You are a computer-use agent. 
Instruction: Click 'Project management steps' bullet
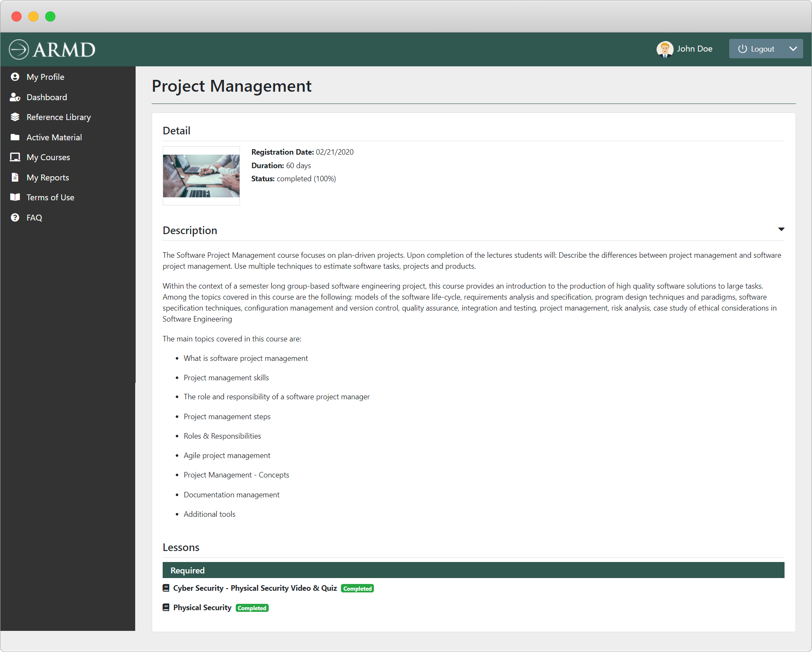pyautogui.click(x=227, y=417)
